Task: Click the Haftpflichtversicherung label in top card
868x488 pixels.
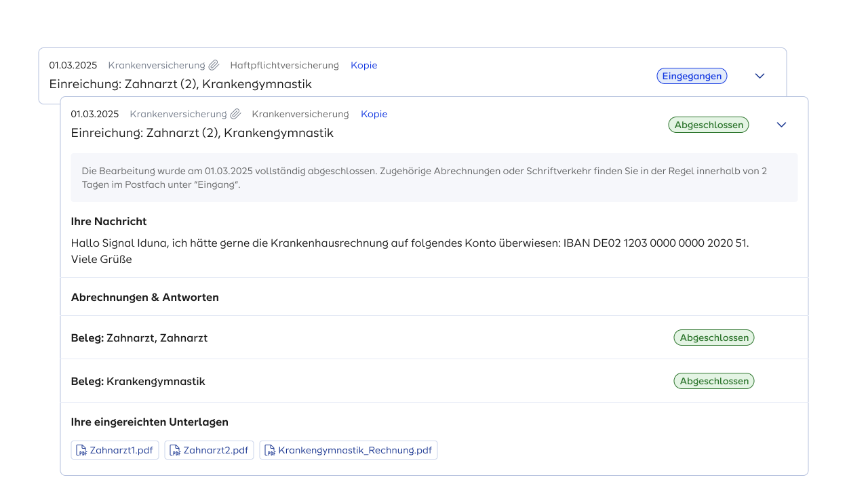Action: pyautogui.click(x=284, y=66)
